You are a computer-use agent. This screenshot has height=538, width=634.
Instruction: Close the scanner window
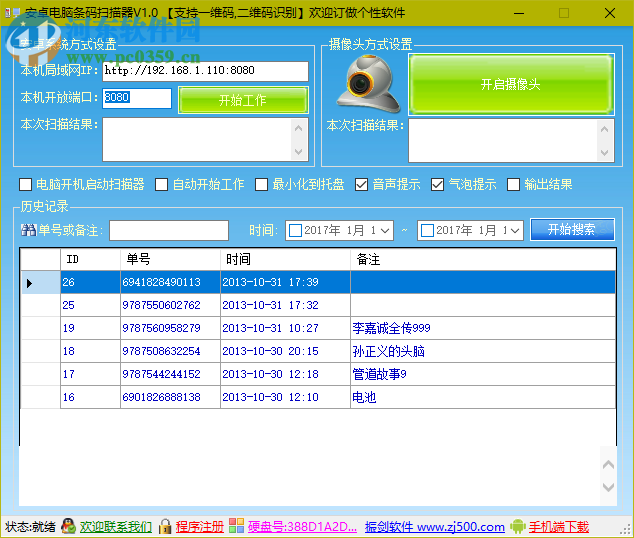[x=610, y=13]
